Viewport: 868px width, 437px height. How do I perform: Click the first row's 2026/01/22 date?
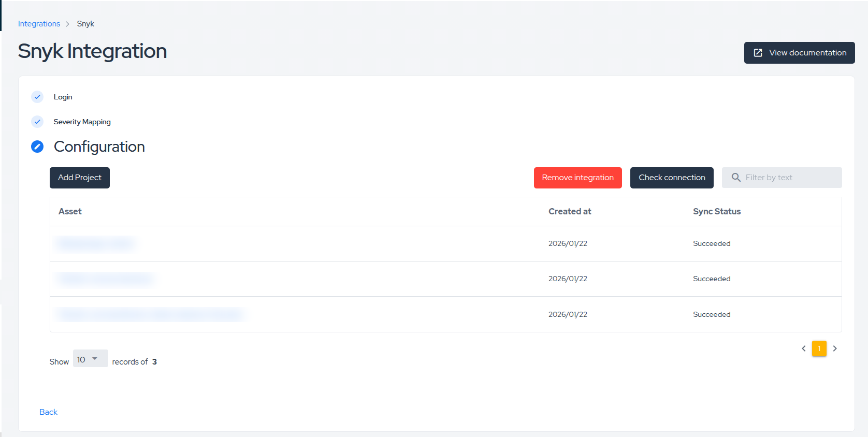[568, 243]
